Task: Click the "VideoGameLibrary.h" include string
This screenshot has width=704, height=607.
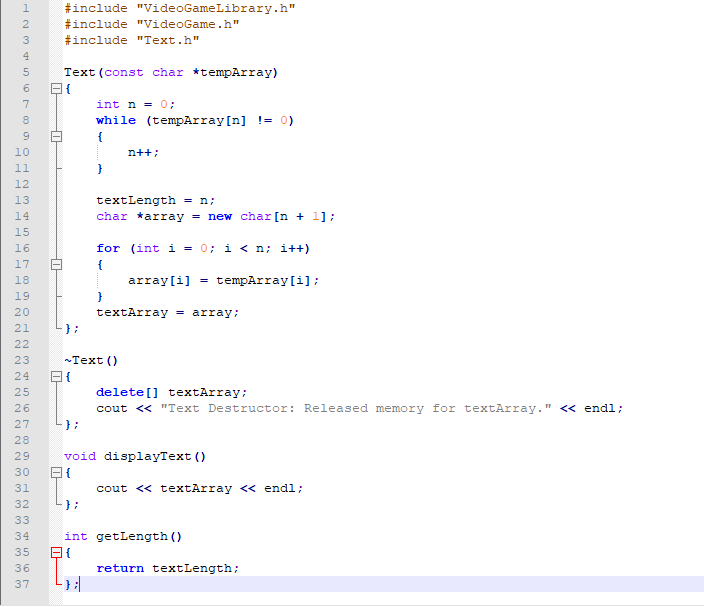Action: coord(216,9)
